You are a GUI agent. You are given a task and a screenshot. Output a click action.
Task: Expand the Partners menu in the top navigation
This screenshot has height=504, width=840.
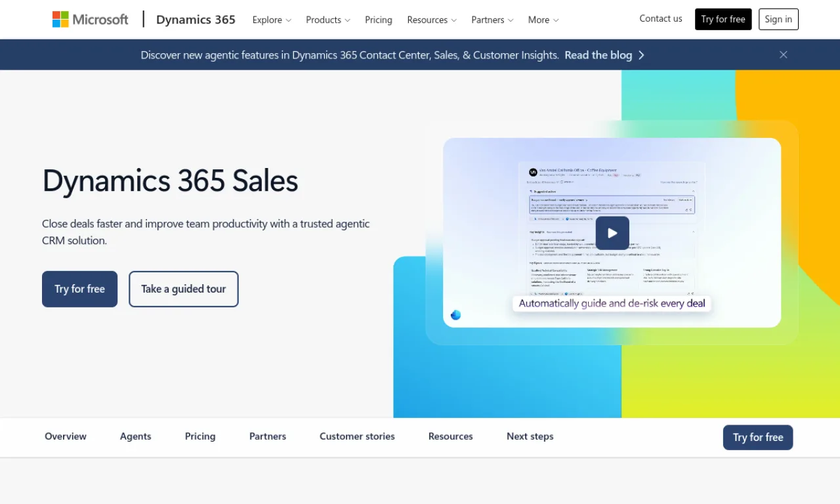click(492, 20)
